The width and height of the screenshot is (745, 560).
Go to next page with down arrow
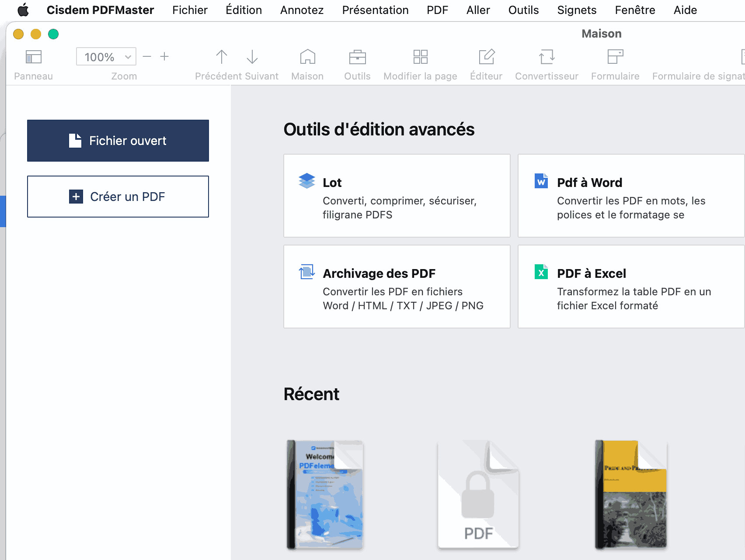pos(252,57)
